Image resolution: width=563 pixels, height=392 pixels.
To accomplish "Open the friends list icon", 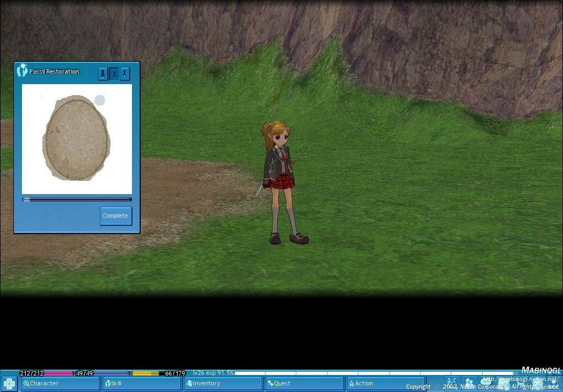I will [x=469, y=382].
